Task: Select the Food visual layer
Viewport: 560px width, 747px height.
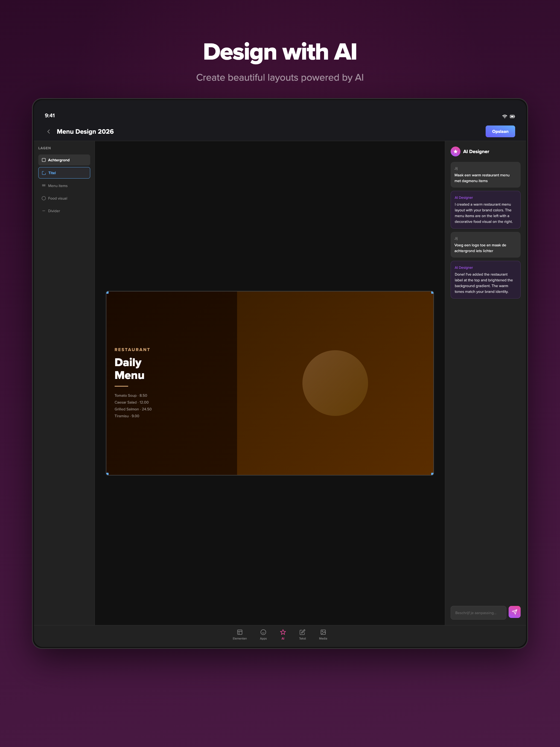Action: click(x=64, y=198)
